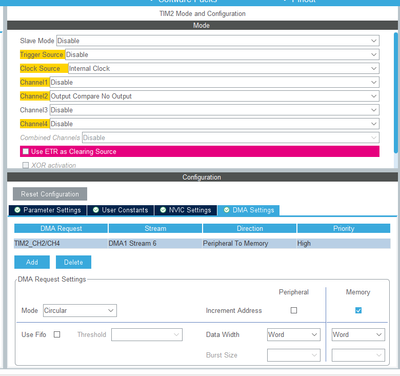
Task: Open the Peripheral Data Width dropdown
Action: [x=294, y=334]
